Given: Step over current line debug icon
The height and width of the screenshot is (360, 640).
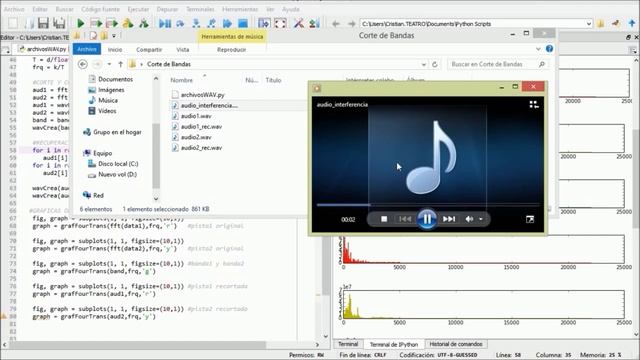Looking at the screenshot, I should pos(180,24).
